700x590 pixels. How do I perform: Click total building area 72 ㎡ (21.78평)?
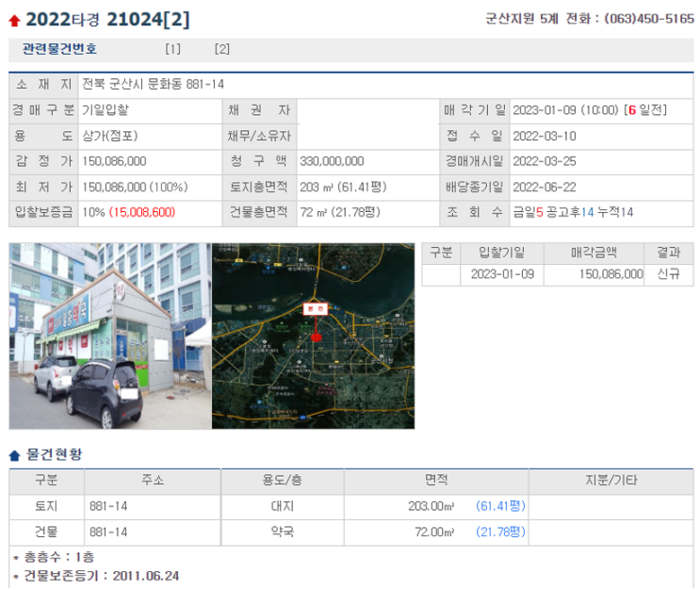(x=340, y=212)
